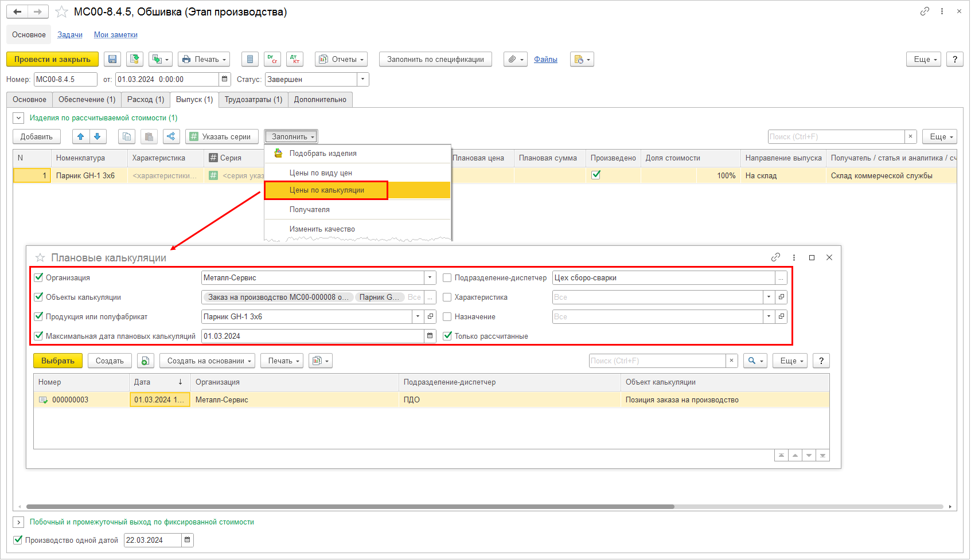Click the save (floppy disk) icon

pyautogui.click(x=112, y=60)
